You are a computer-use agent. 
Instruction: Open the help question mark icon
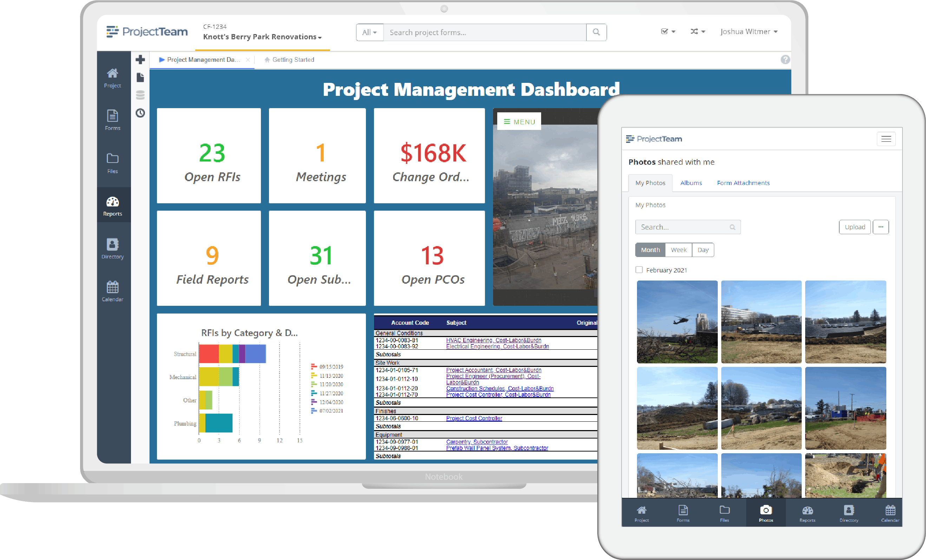(785, 59)
